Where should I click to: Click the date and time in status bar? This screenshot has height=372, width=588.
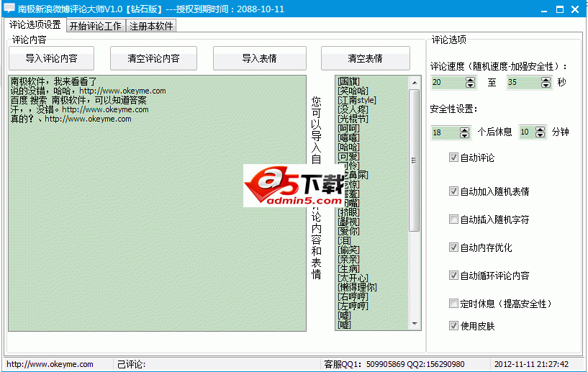[531, 364]
